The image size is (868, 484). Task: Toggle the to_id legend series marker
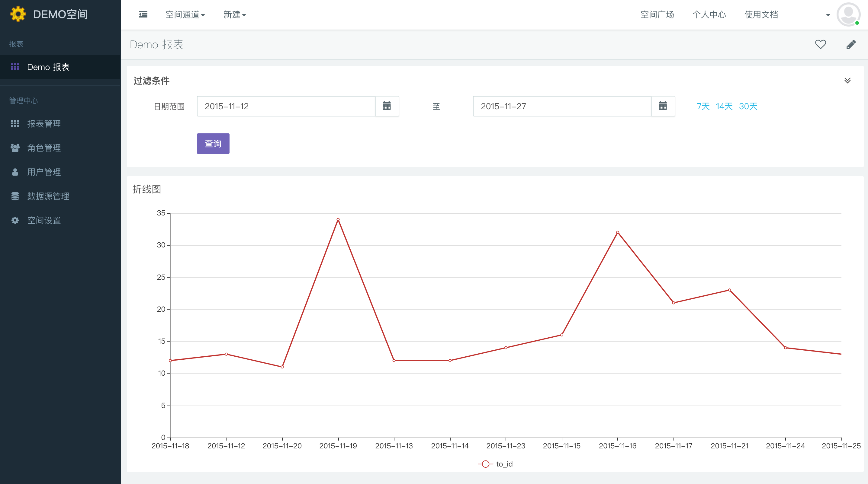point(486,464)
